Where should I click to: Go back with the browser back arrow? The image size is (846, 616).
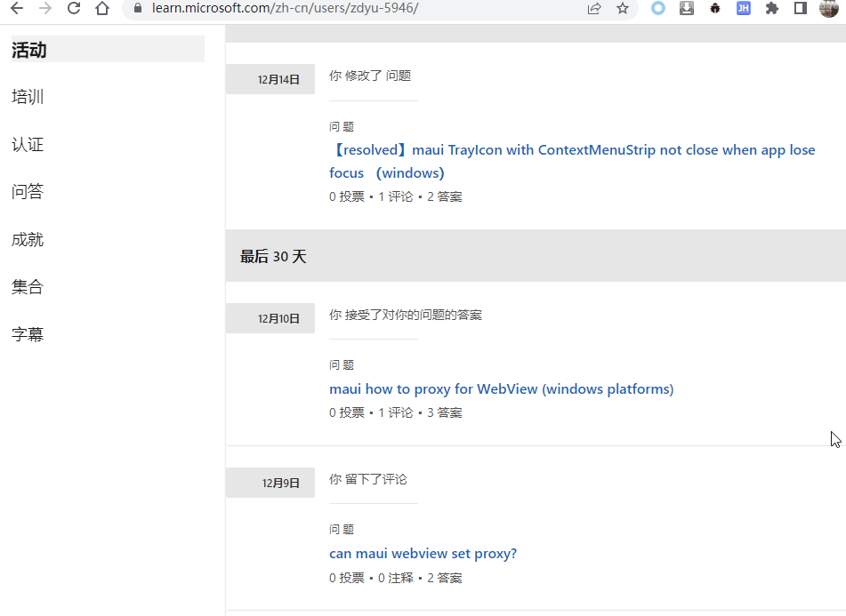[17, 8]
